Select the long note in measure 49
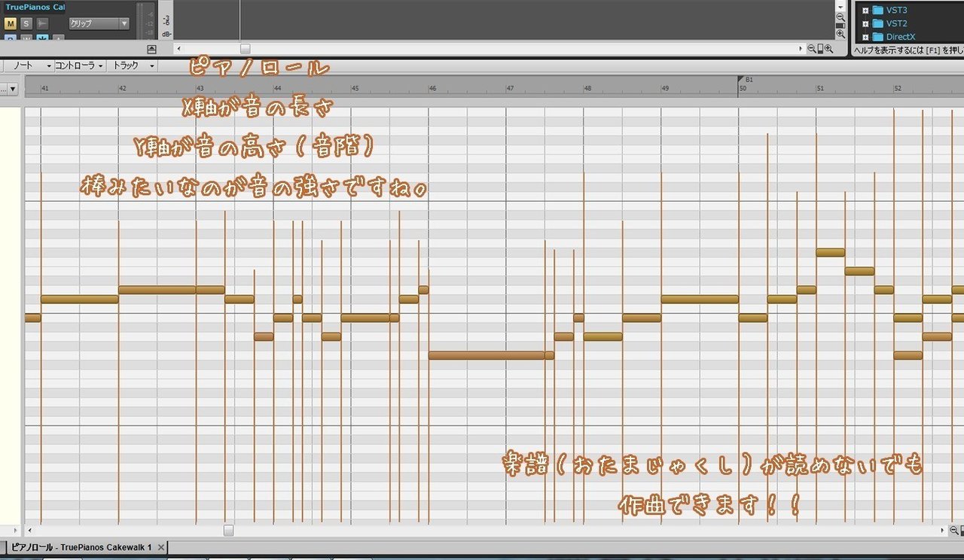 (700, 299)
